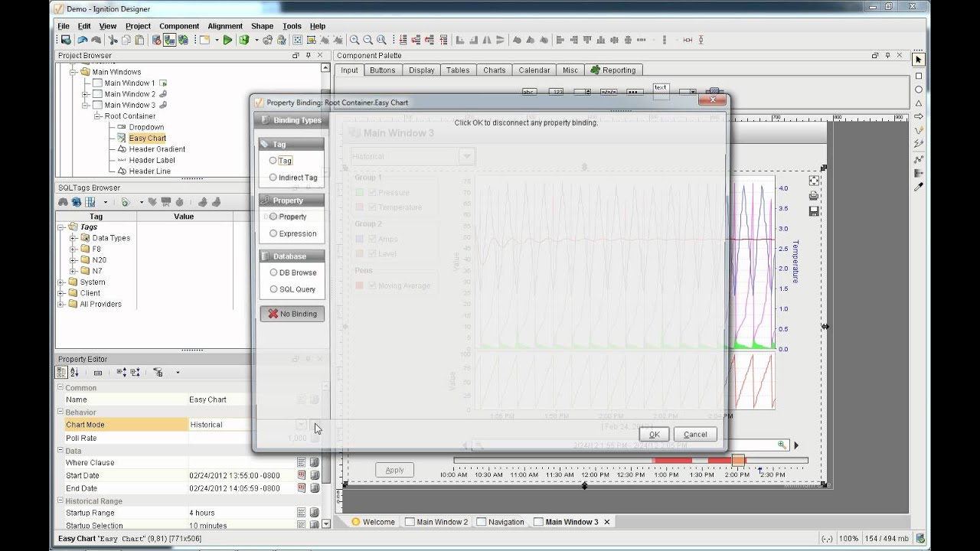
Task: Select the Gradient tool in side toolbar
Action: pos(919,173)
